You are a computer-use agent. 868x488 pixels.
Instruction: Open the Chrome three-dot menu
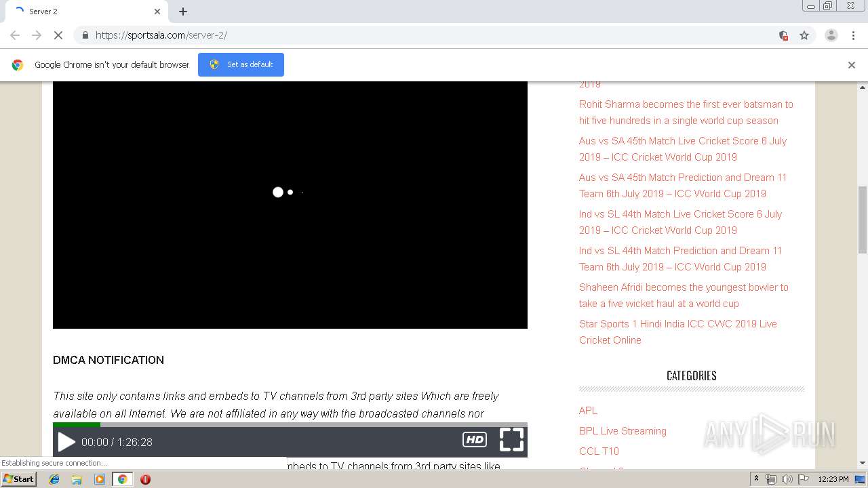853,35
